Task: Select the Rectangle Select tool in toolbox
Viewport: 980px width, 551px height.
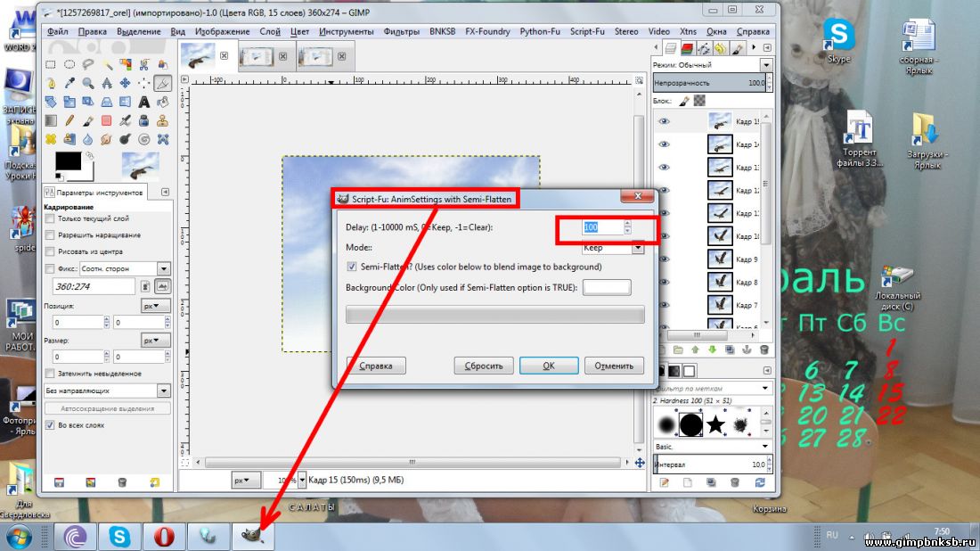Action: [x=51, y=64]
